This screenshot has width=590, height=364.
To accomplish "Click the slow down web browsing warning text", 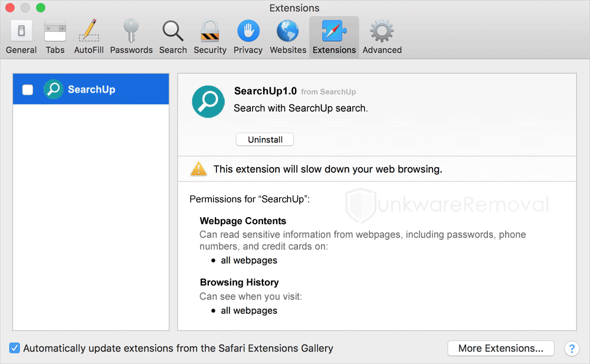I will (327, 169).
